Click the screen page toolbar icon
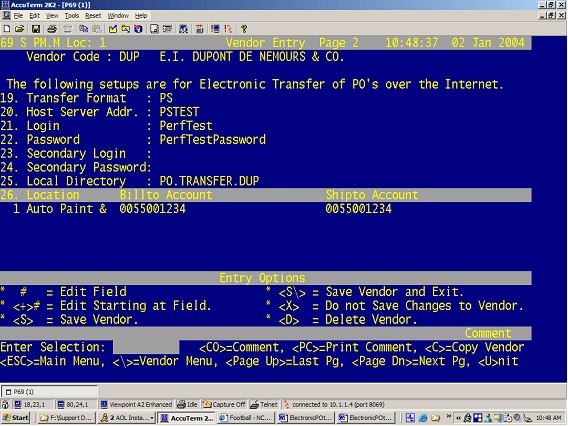This screenshot has width=568, height=426. 154,29
